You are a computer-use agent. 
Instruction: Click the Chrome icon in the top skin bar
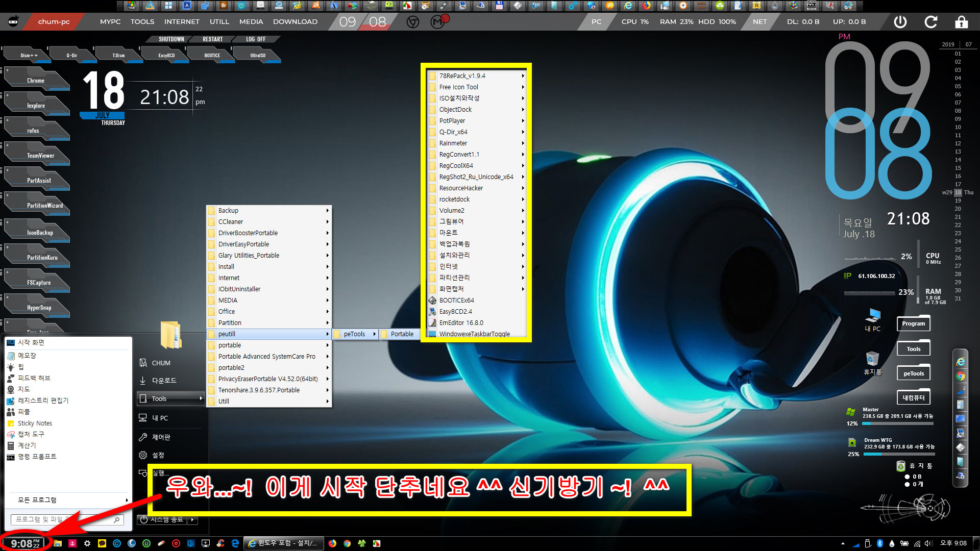[x=413, y=22]
